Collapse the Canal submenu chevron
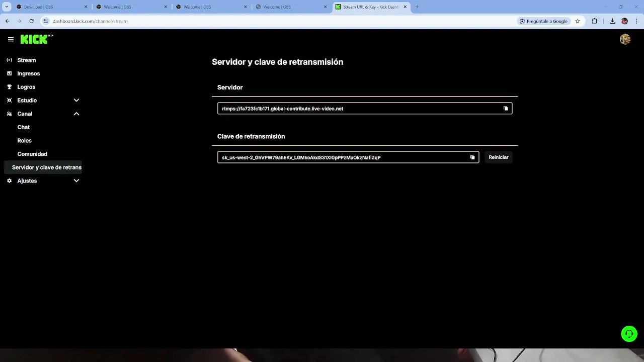 76,114
